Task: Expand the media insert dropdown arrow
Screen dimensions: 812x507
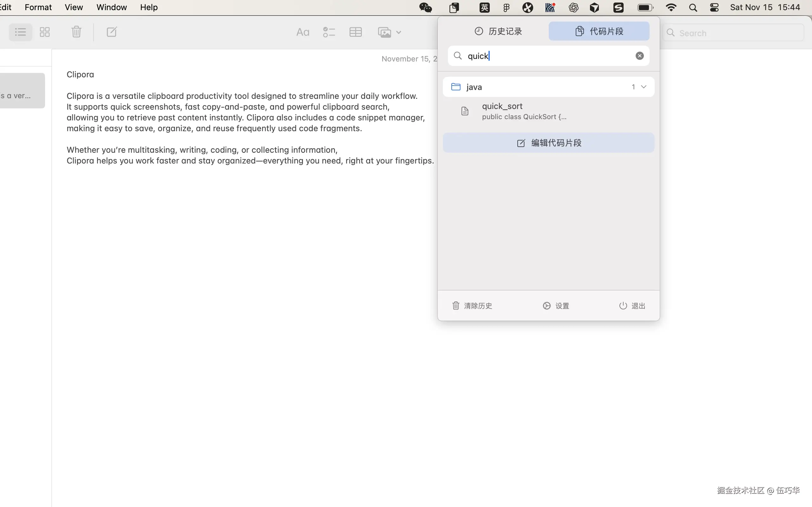Action: pos(399,33)
